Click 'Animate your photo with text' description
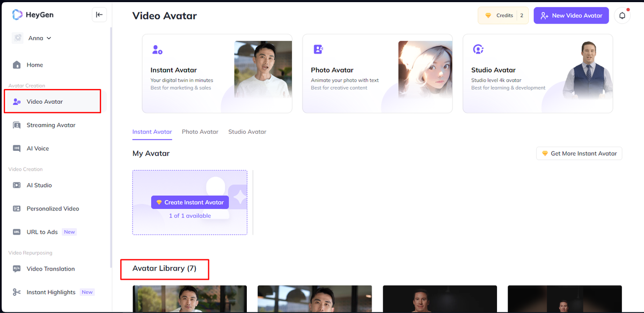The height and width of the screenshot is (313, 644). 345,81
